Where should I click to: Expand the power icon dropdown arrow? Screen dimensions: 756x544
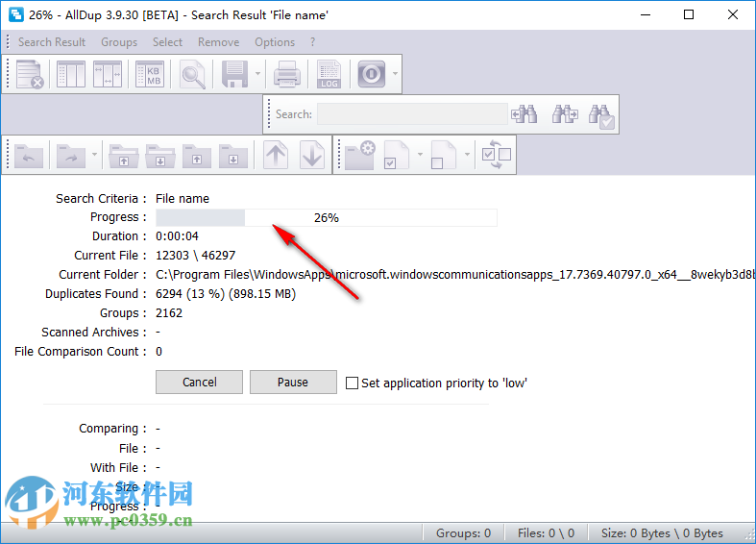[396, 74]
